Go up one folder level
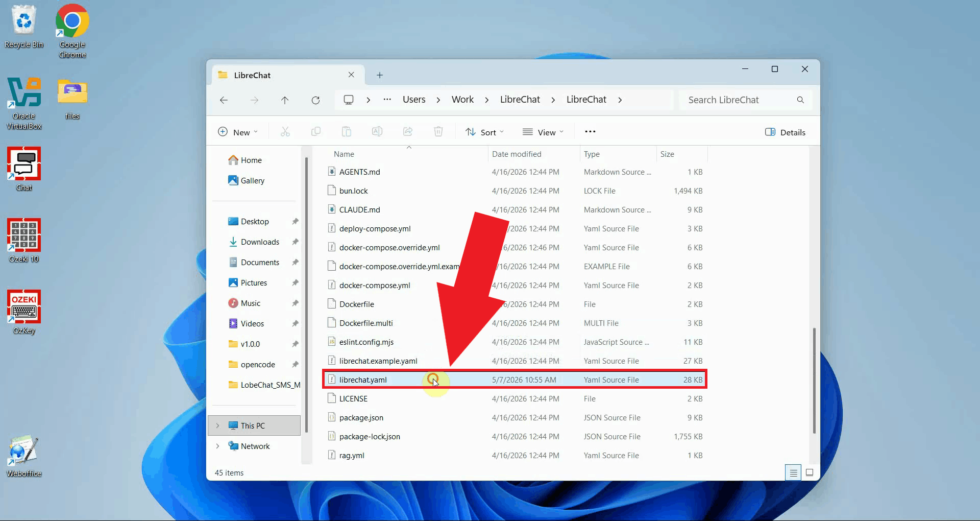Image resolution: width=980 pixels, height=521 pixels. point(285,100)
